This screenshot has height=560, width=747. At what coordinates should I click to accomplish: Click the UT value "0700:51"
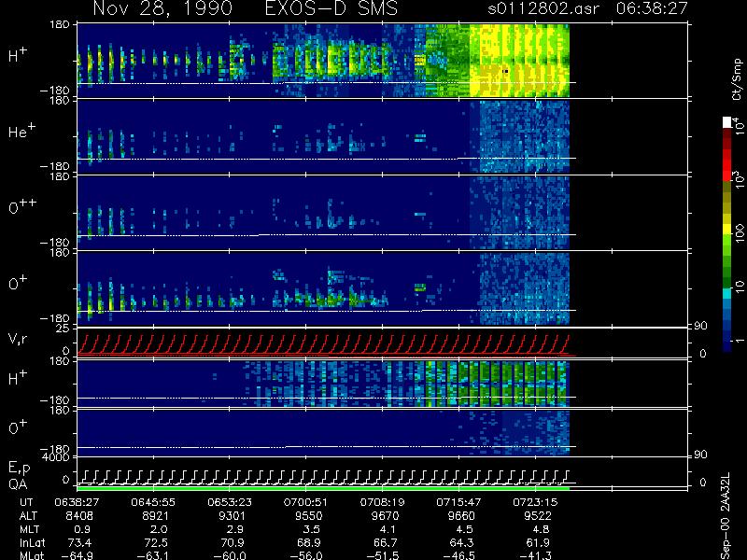pos(306,502)
